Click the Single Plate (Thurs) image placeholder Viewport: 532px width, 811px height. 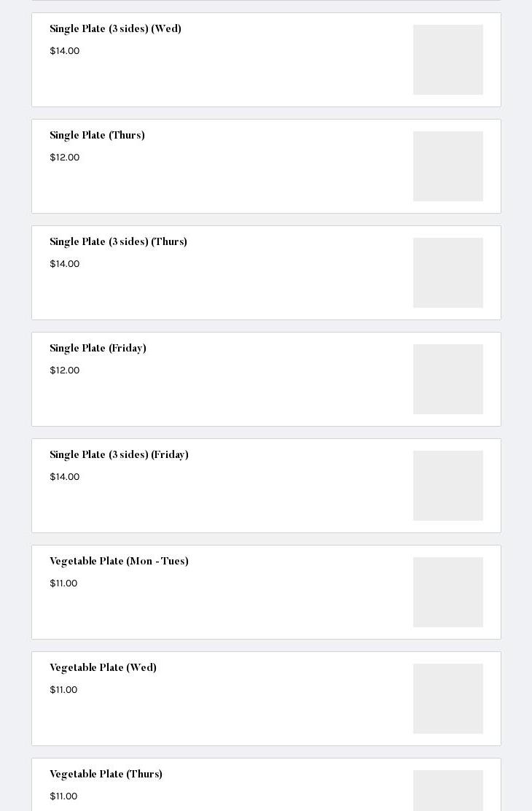coord(447,166)
